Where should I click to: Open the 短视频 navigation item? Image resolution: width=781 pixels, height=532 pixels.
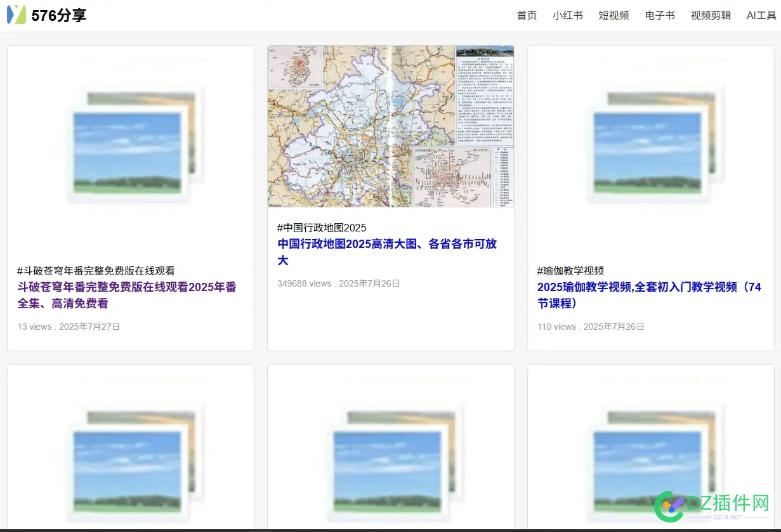coord(613,15)
